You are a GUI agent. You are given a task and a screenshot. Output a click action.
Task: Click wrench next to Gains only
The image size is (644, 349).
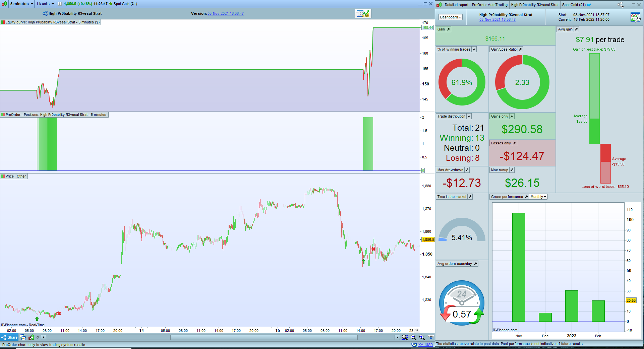[x=512, y=116]
